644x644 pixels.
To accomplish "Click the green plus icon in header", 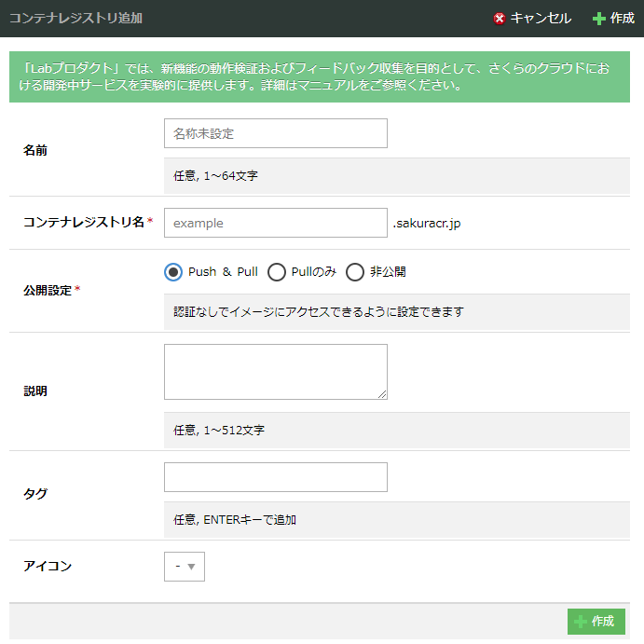I will [x=599, y=19].
